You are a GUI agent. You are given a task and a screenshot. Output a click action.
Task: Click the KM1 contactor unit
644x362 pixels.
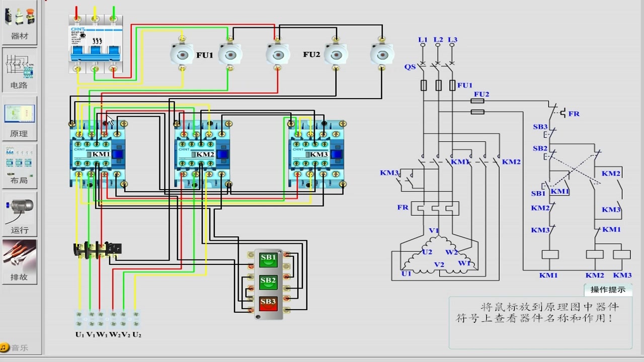click(98, 154)
